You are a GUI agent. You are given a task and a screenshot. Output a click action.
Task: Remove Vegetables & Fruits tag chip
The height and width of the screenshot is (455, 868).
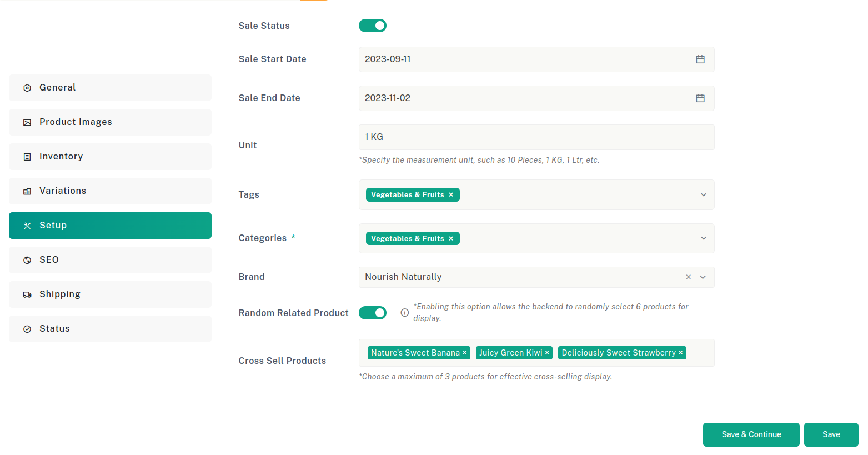451,194
